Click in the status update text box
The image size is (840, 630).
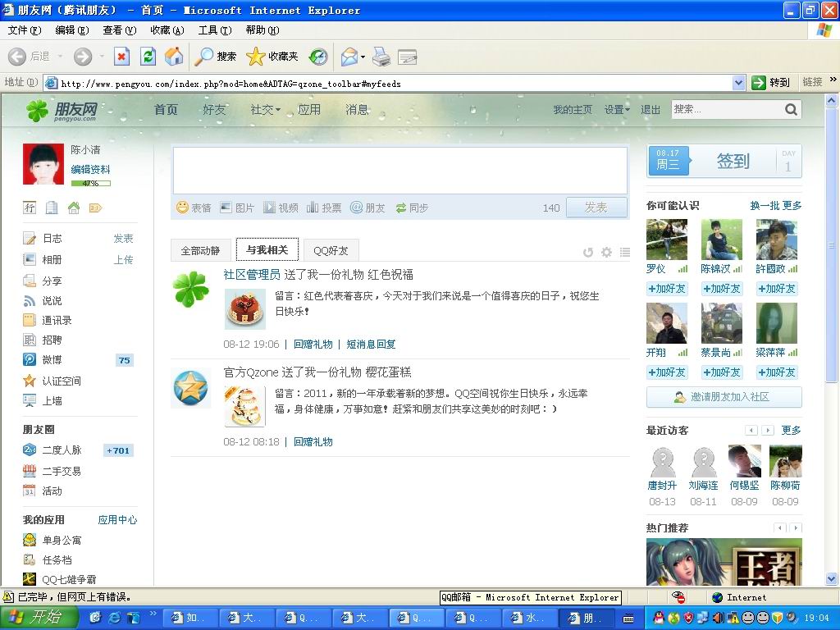pos(399,171)
